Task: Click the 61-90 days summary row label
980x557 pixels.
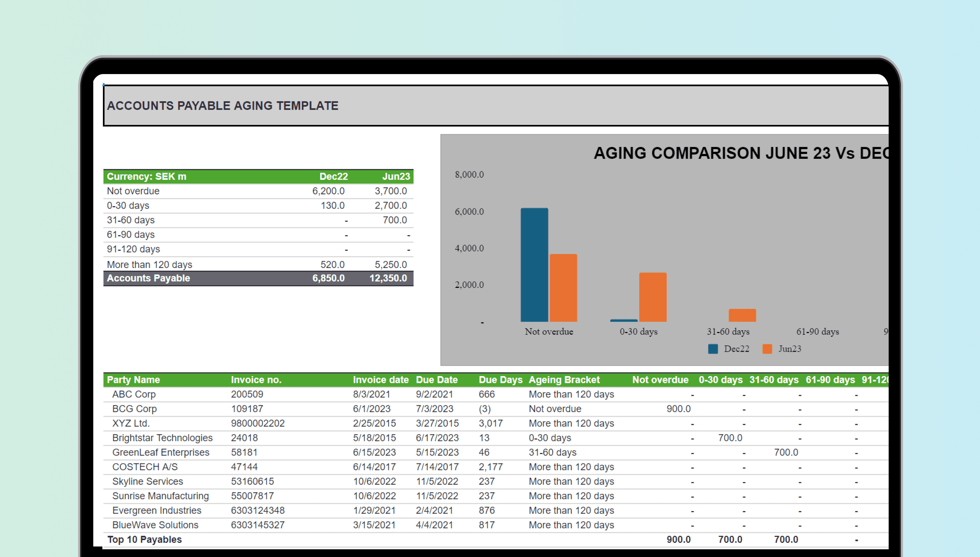Action: click(x=131, y=235)
